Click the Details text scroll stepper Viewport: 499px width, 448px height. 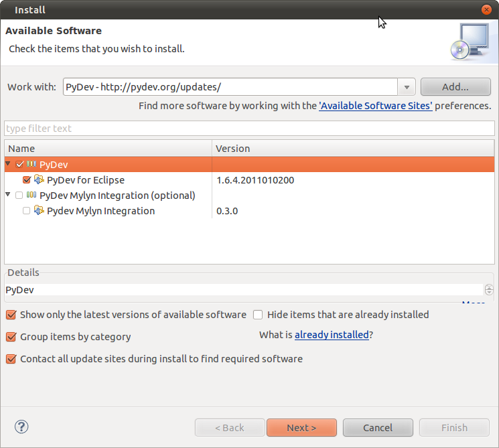pos(489,289)
